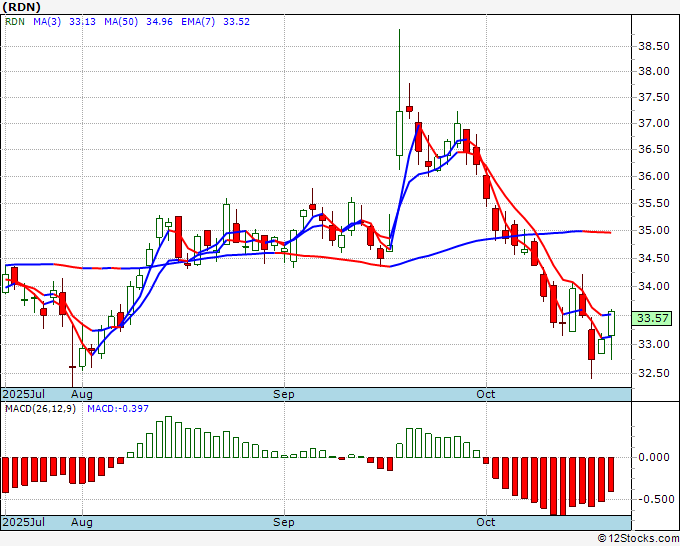Click the MACD:-0.397 value
The width and height of the screenshot is (680, 546).
[118, 409]
